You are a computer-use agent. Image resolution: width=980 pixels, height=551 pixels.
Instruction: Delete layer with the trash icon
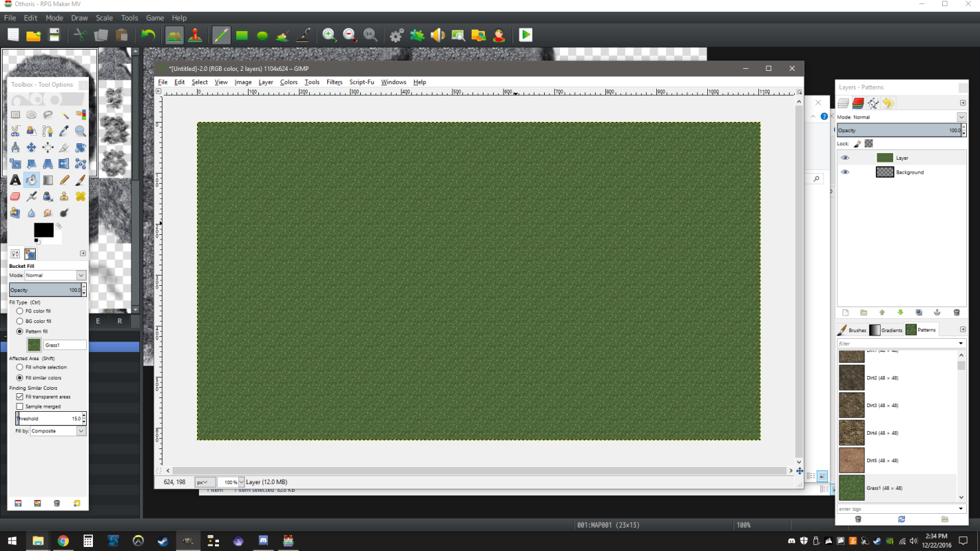pos(957,313)
